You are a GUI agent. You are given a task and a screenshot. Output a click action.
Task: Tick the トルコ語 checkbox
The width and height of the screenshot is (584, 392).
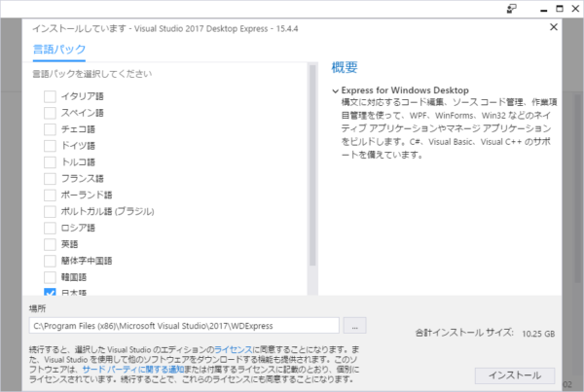(50, 161)
